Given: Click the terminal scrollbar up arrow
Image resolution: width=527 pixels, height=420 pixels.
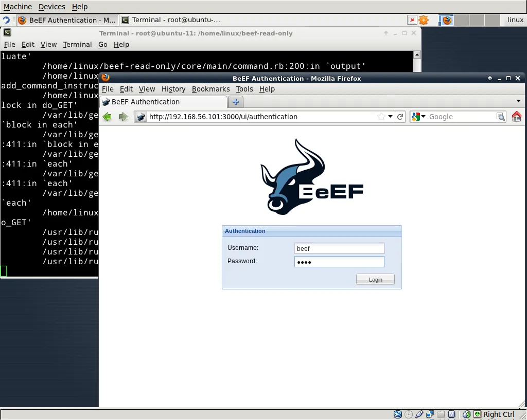Looking at the screenshot, I should click(417, 54).
